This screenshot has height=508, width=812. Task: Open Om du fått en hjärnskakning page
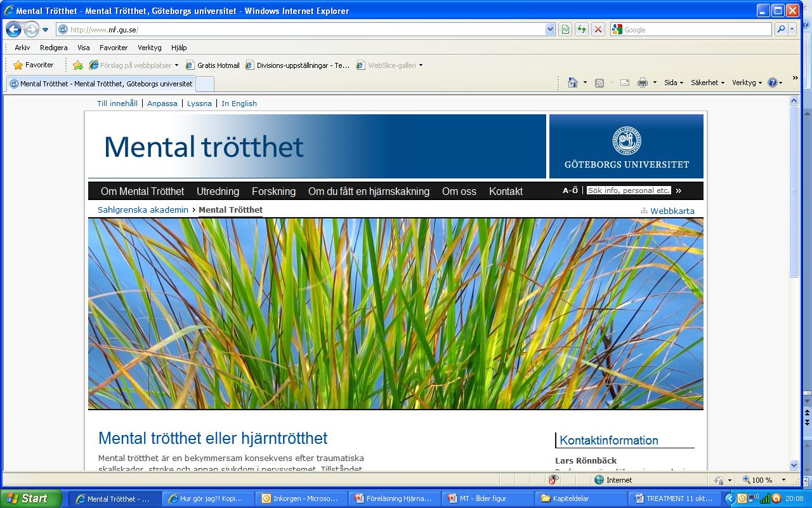[x=369, y=191]
